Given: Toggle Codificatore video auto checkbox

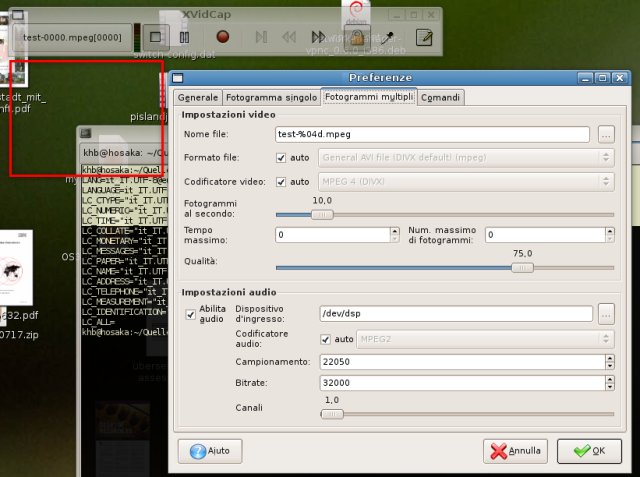Looking at the screenshot, I should (281, 182).
